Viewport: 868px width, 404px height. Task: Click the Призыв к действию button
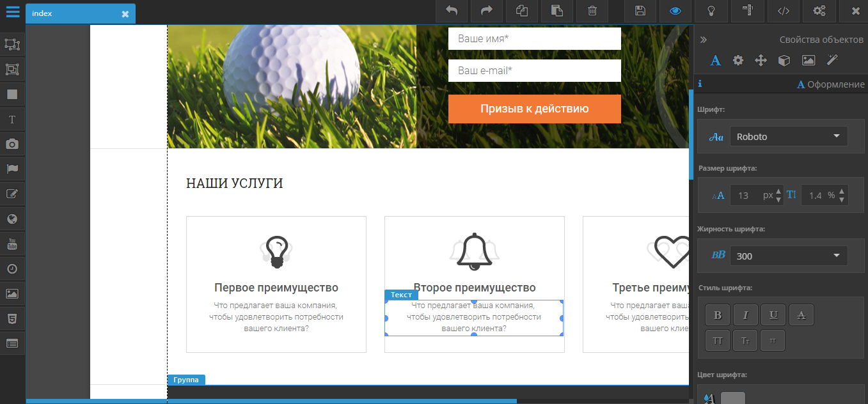535,109
